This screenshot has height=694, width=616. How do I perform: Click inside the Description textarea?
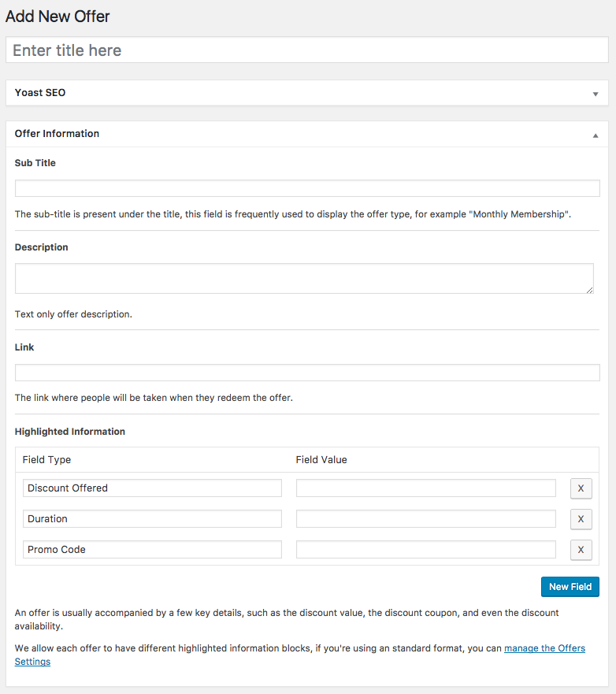303,278
